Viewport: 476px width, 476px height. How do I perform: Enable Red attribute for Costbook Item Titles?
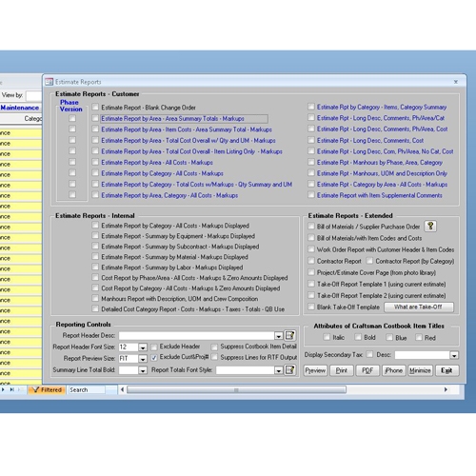pos(419,337)
